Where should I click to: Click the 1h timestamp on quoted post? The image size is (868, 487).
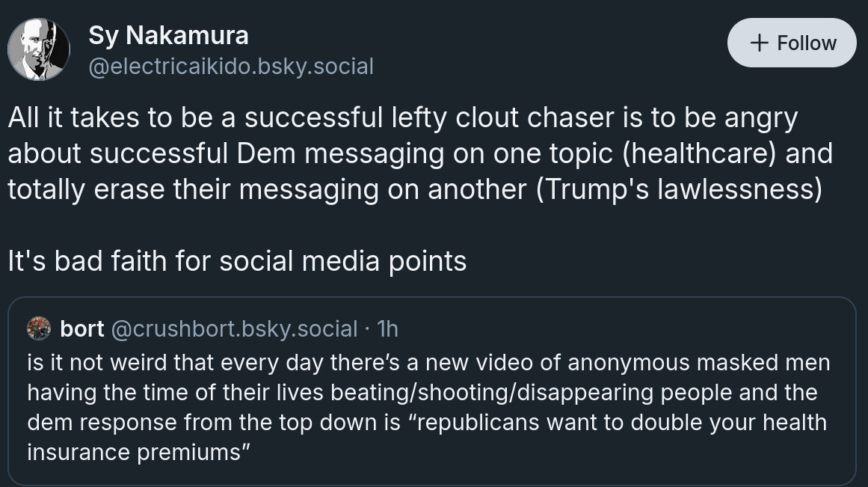pyautogui.click(x=388, y=328)
